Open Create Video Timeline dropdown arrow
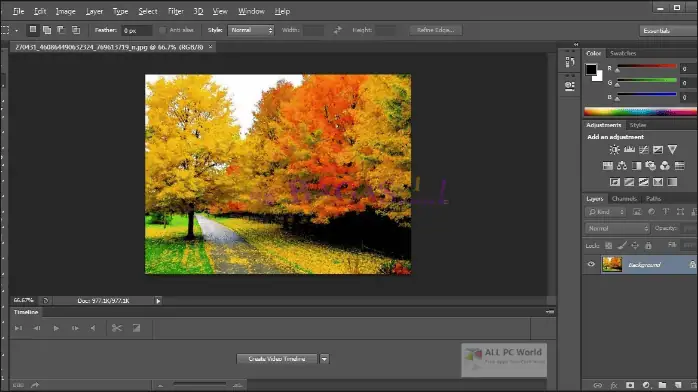This screenshot has width=698, height=392. point(324,359)
